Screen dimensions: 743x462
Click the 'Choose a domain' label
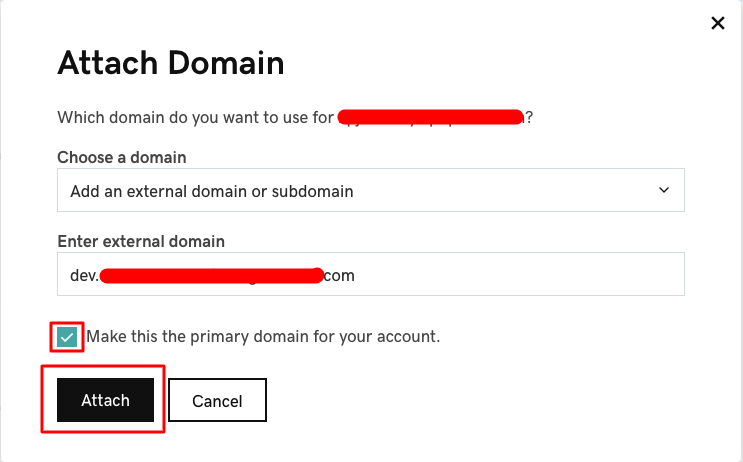pyautogui.click(x=122, y=157)
